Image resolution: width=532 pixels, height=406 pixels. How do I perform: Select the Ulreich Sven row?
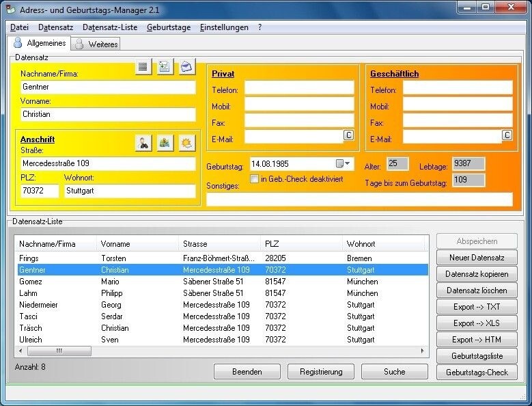point(223,340)
